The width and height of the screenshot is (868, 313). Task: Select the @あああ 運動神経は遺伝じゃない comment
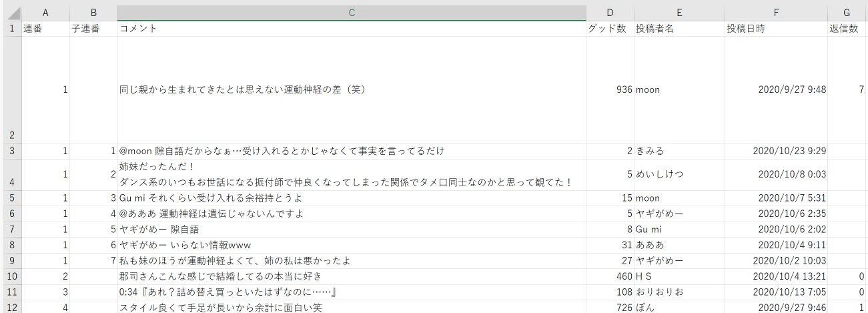(352, 214)
